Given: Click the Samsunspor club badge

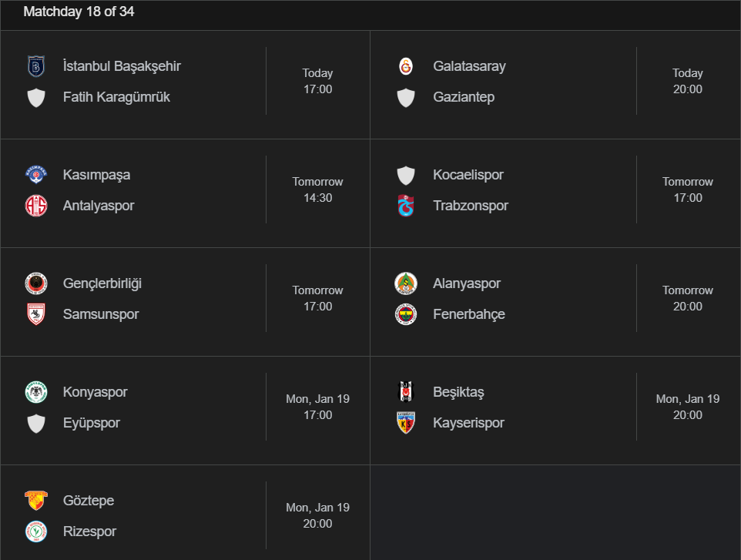Looking at the screenshot, I should [36, 314].
